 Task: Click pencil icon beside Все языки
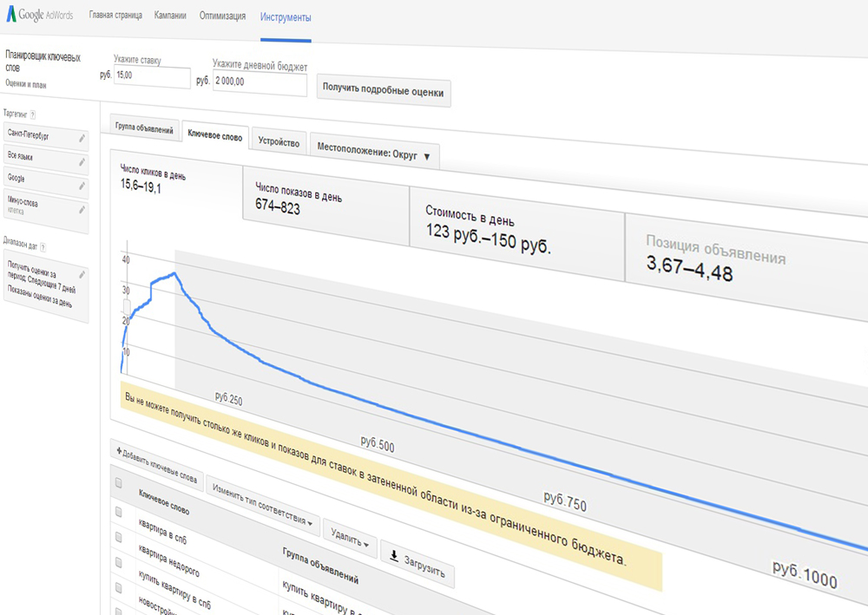(x=82, y=161)
